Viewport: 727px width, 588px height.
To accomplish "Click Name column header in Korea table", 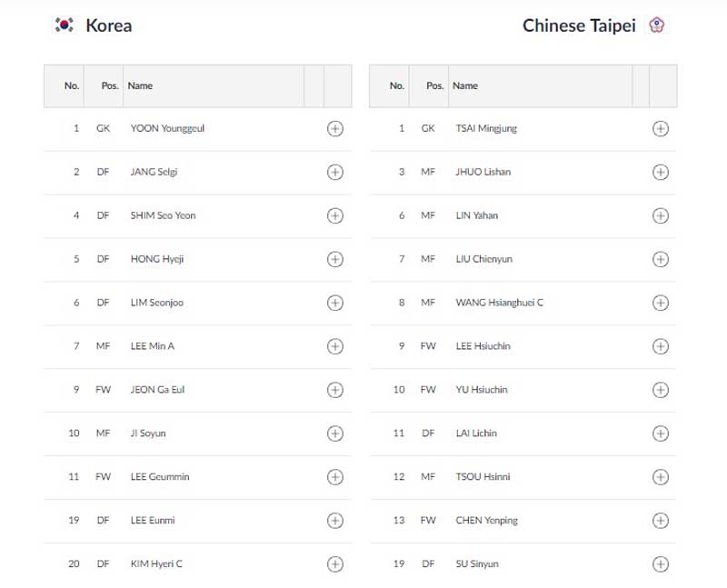I will click(140, 85).
